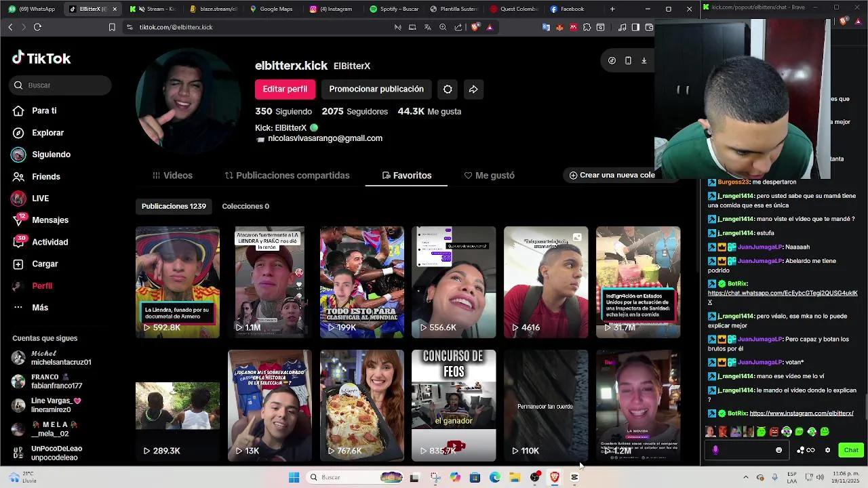Click the translate page icon
This screenshot has height=488, width=868.
click(x=428, y=27)
